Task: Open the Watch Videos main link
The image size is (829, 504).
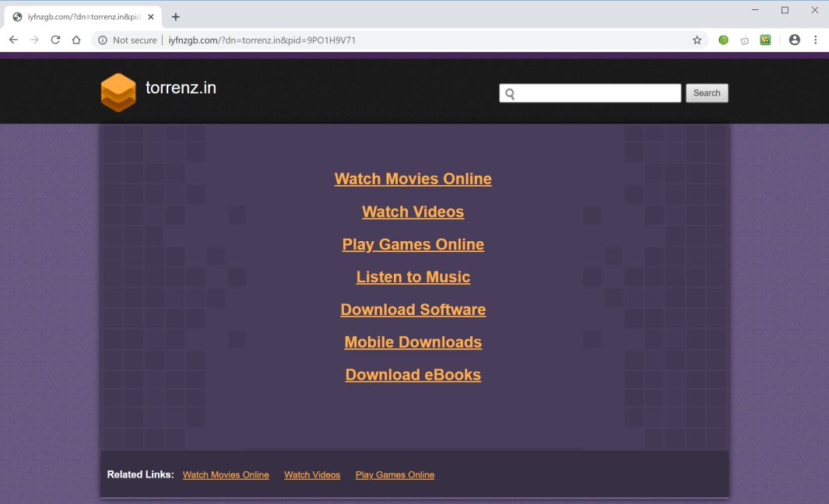Action: coord(413,212)
